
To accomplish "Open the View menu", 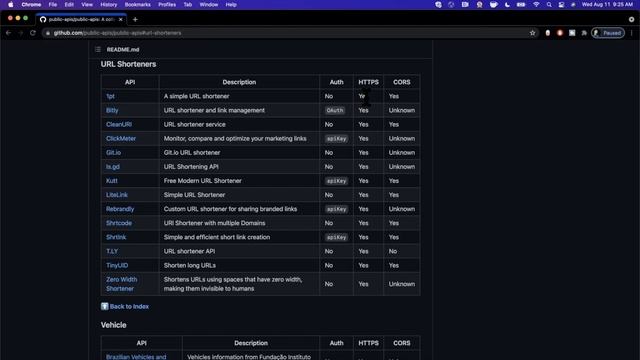I will (x=87, y=4).
